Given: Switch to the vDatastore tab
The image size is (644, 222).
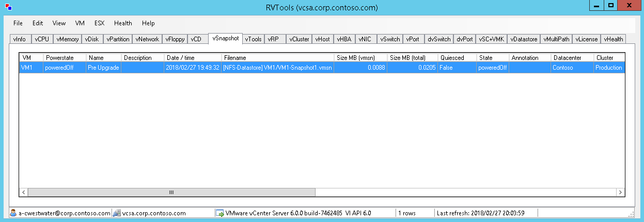Looking at the screenshot, I should [x=524, y=39].
